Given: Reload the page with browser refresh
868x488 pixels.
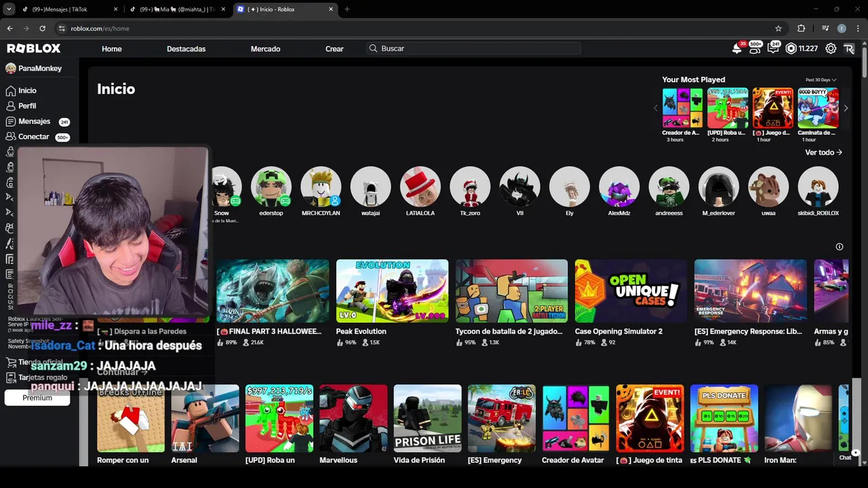Looking at the screenshot, I should (x=42, y=28).
